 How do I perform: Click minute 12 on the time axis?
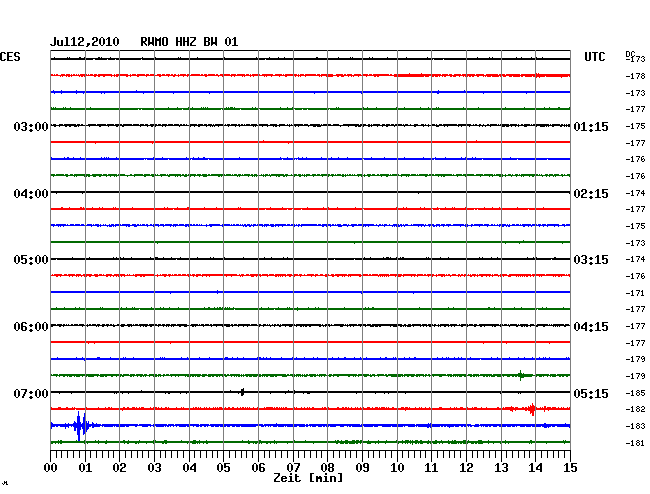point(466,468)
